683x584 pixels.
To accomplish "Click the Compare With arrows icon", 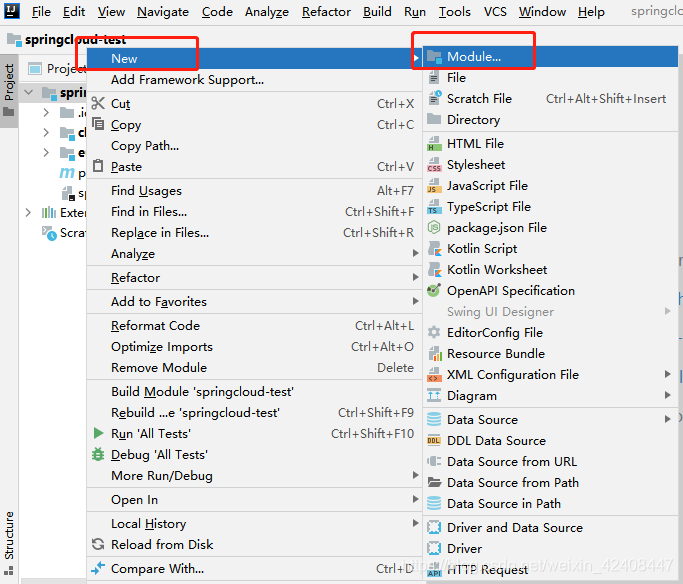I will [98, 568].
